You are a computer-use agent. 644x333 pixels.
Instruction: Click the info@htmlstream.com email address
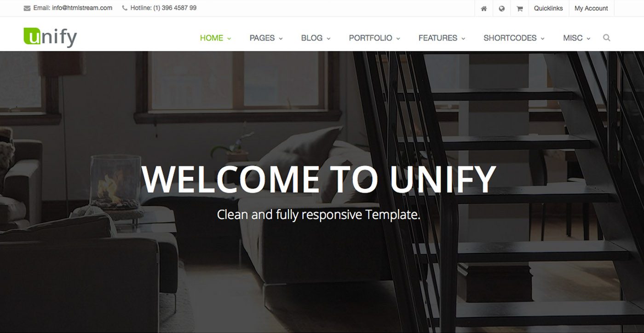tap(82, 8)
